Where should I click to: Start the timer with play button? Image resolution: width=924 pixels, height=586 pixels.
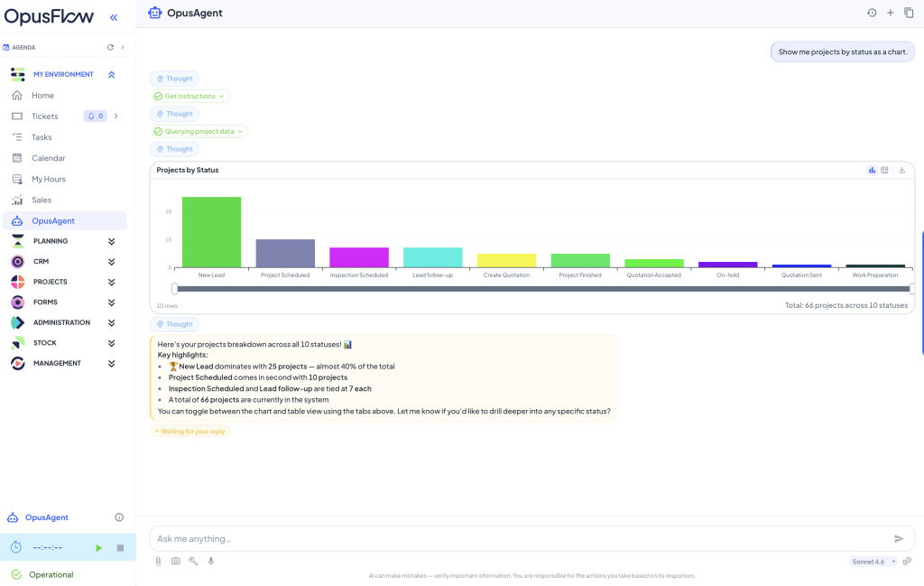98,548
